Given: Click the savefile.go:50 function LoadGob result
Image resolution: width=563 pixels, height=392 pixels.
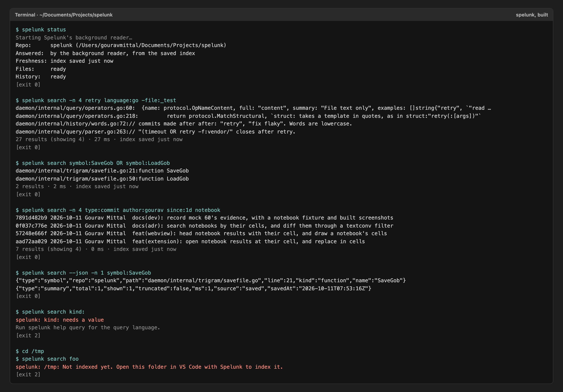Looking at the screenshot, I should [102, 179].
